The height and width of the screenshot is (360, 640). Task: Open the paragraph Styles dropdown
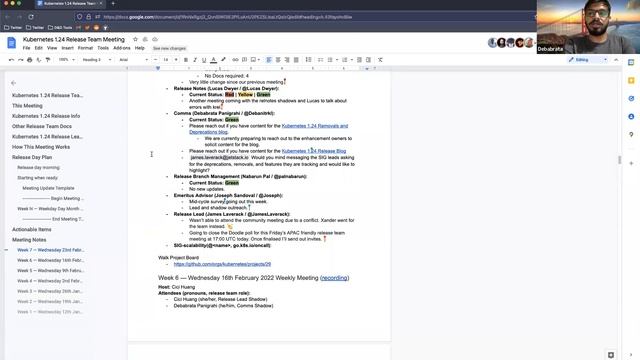coord(97,60)
